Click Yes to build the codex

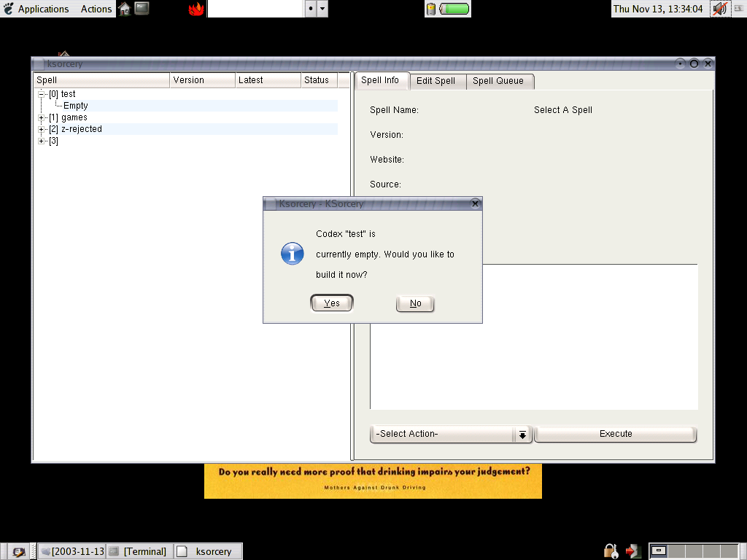332,303
